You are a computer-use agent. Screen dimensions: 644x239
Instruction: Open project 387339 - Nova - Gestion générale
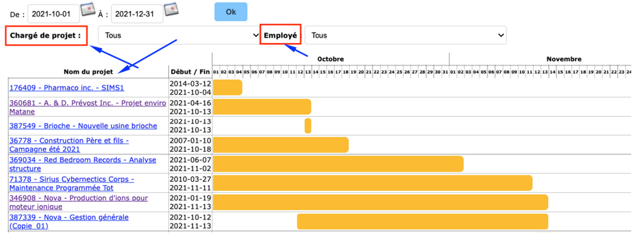(69, 222)
